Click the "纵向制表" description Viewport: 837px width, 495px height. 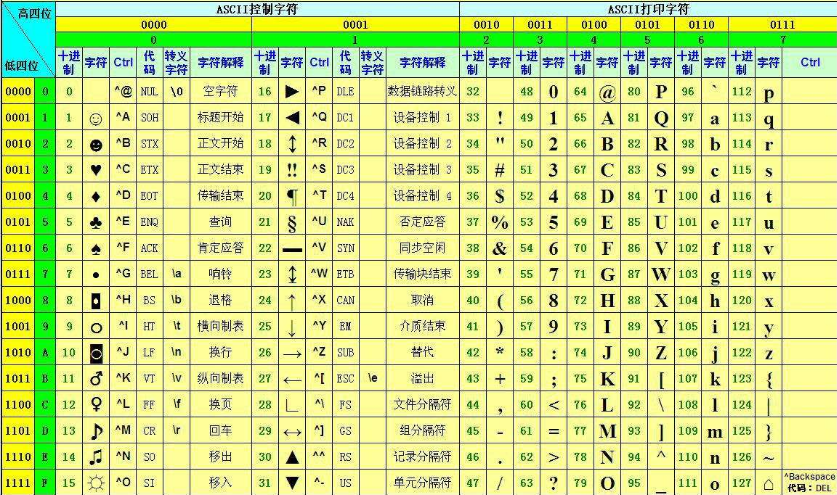(x=220, y=379)
